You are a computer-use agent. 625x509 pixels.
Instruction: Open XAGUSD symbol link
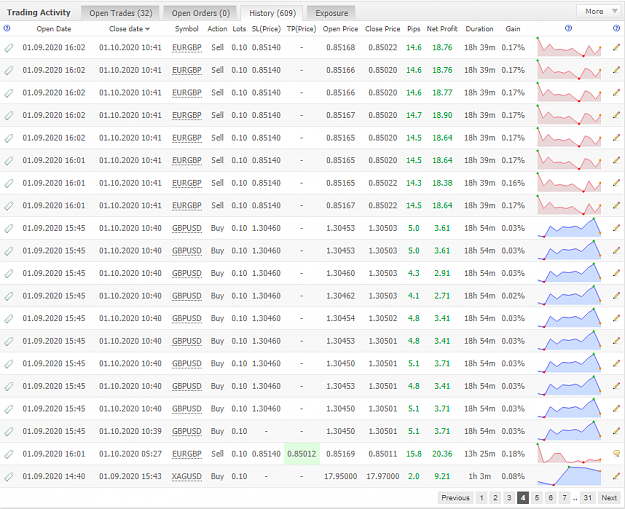(187, 476)
